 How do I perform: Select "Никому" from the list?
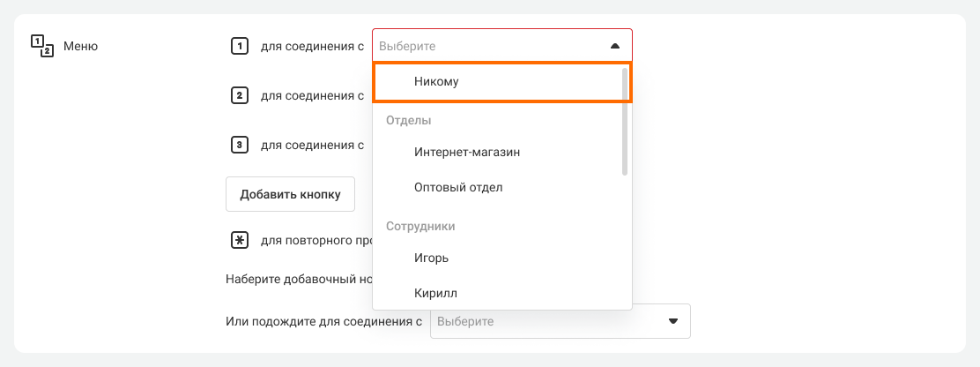point(437,81)
